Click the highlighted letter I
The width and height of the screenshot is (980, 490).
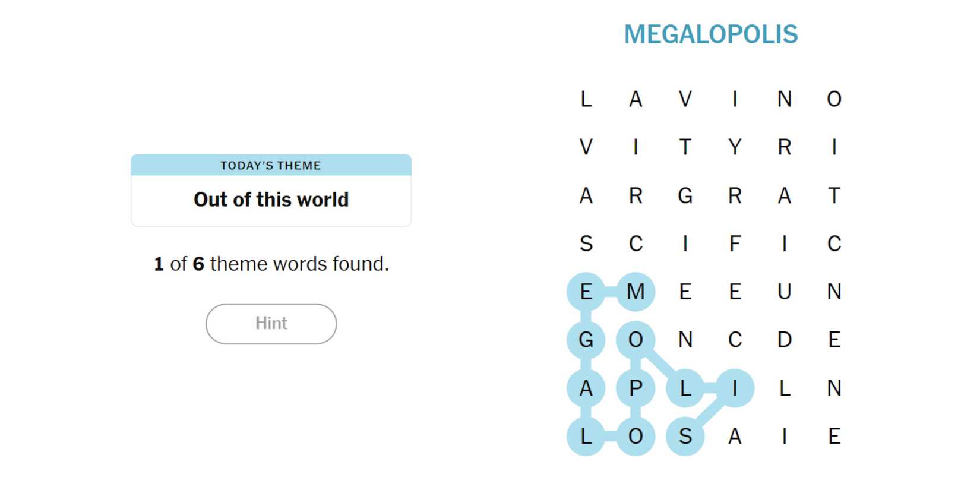click(x=735, y=388)
